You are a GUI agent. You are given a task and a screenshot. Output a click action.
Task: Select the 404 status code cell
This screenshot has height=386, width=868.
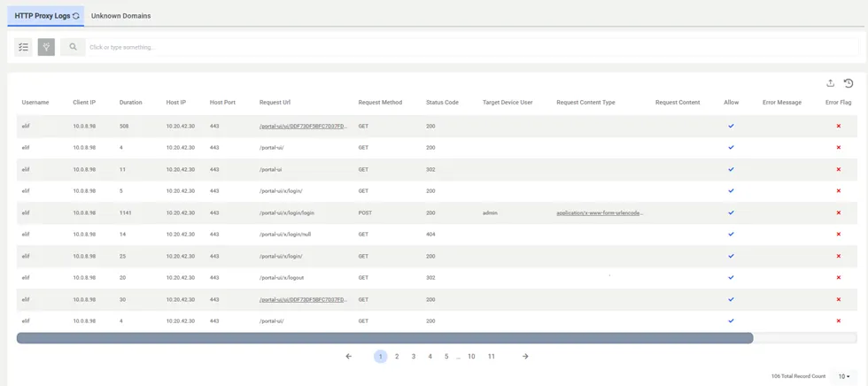point(430,234)
